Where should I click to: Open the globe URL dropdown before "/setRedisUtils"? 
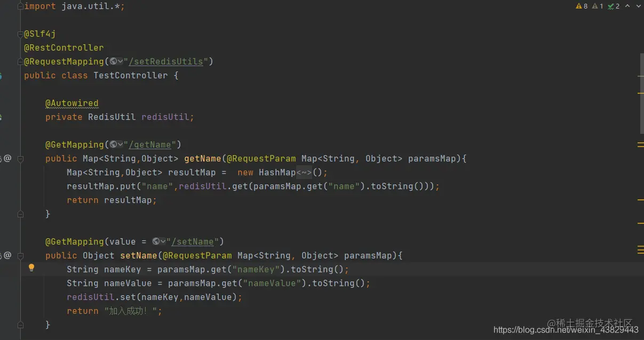pos(116,62)
